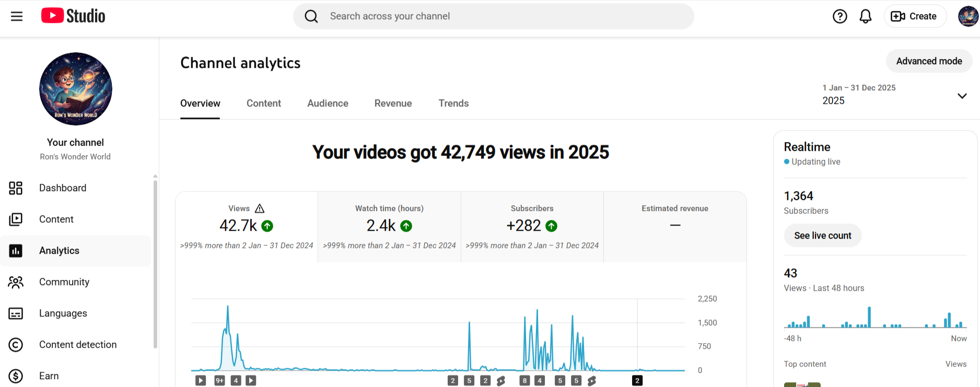Open the notifications bell

coord(866,16)
